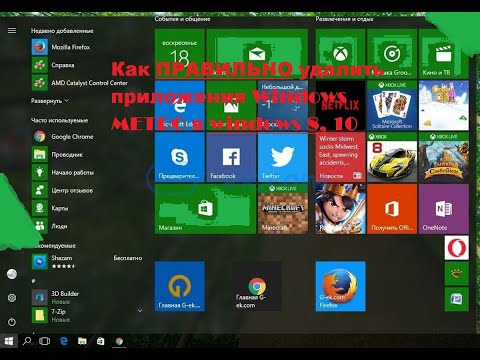Open the weather tile Небольшой д...

[x=283, y=105]
